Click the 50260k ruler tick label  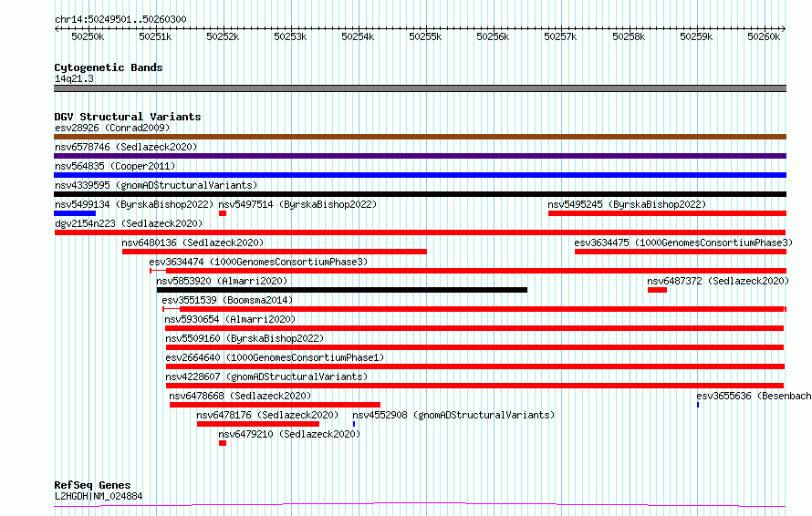coord(764,36)
